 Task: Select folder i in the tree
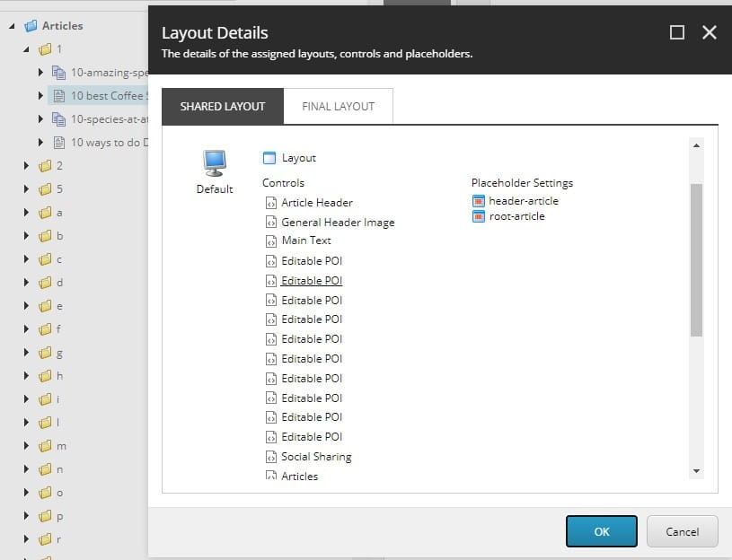tap(57, 399)
